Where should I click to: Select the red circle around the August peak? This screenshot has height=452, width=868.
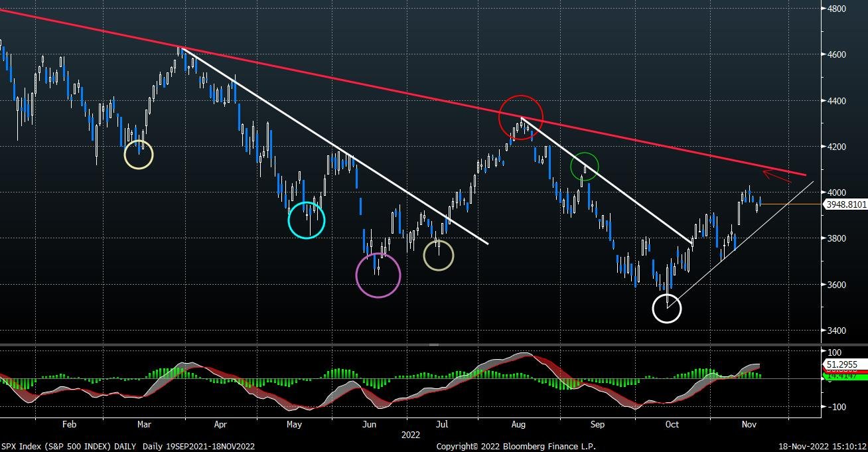click(x=520, y=117)
